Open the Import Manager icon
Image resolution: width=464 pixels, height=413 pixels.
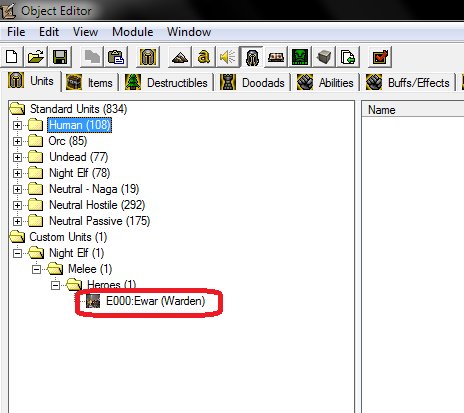pos(348,57)
